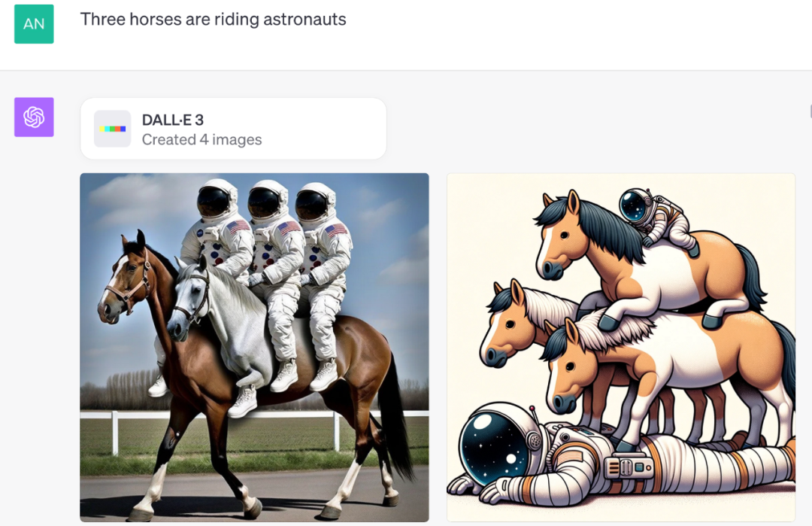812x526 pixels.
Task: Open the photo of astronauts riding a horse
Action: 254,347
